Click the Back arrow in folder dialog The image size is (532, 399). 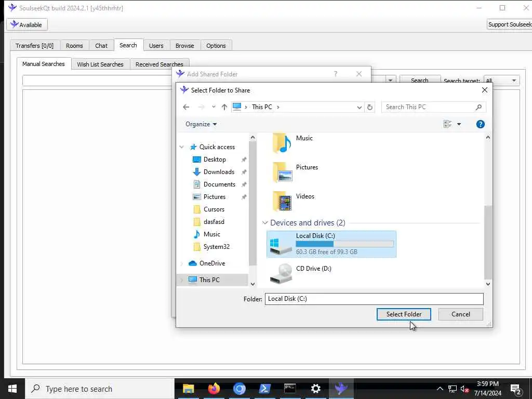coord(186,107)
